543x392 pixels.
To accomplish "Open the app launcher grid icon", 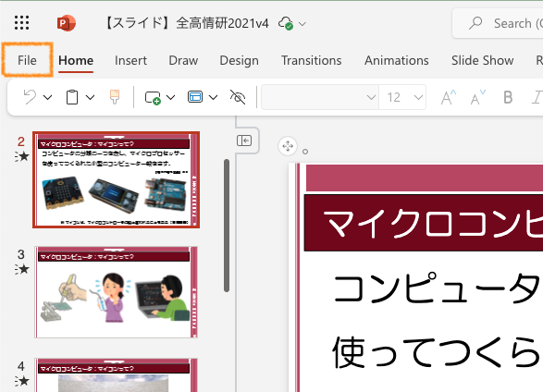I will click(x=21, y=23).
